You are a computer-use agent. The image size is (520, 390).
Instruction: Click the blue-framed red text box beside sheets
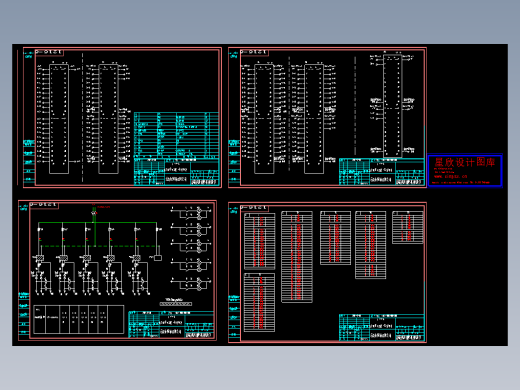coord(465,170)
